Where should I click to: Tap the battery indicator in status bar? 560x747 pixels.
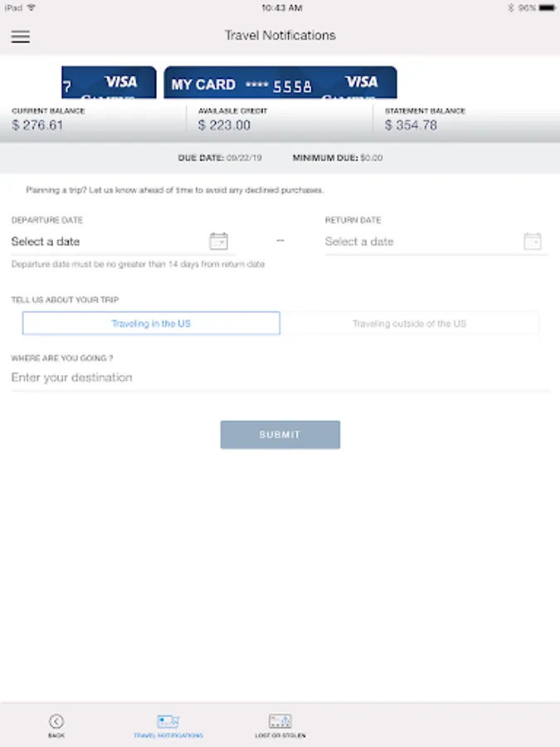click(x=547, y=7)
